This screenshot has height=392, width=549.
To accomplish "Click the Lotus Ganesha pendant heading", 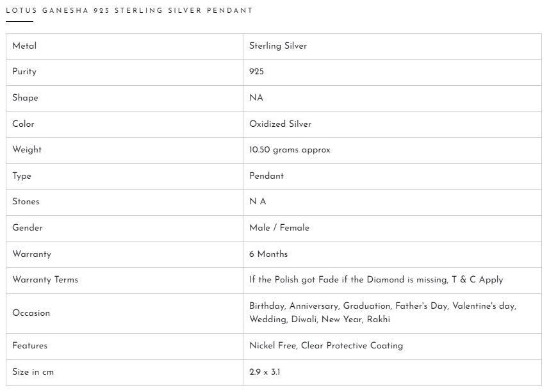I will [129, 10].
